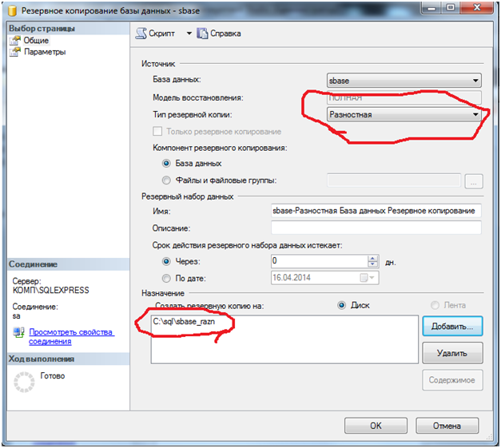Select the Через expiration radio button
501x448 pixels.
click(166, 261)
